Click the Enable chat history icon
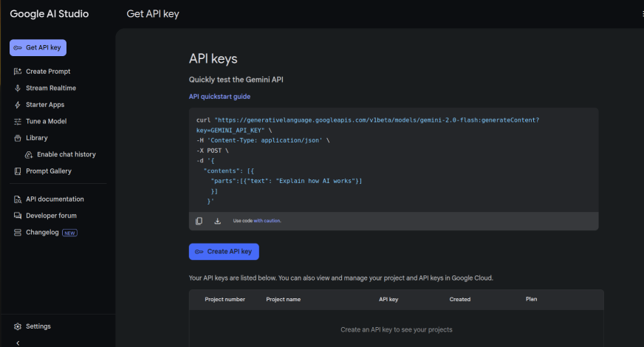Viewport: 644px width, 347px height. 29,155
